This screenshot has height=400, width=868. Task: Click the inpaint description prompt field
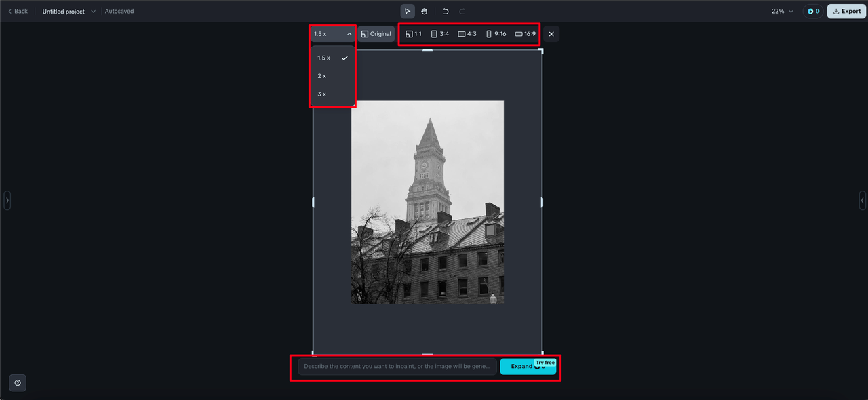[x=397, y=366]
